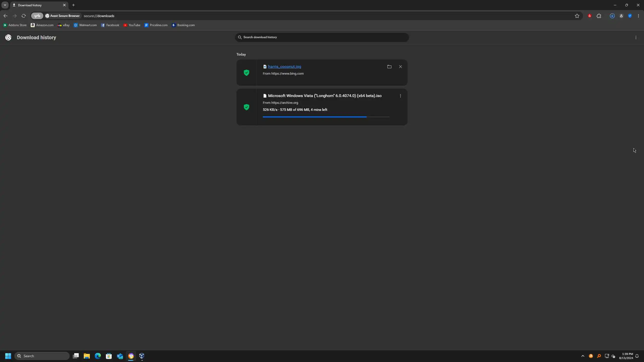Open the browser downloads toolbar icon
The height and width of the screenshot is (362, 644).
612,16
